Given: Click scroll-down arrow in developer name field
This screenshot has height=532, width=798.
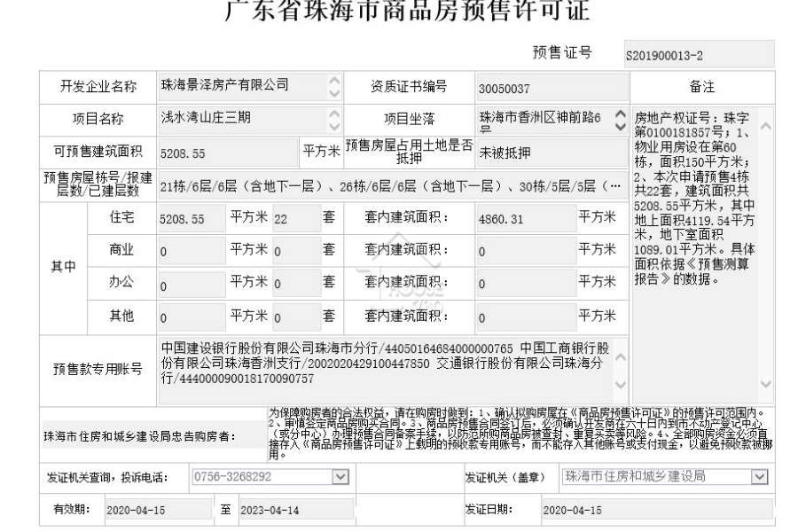Looking at the screenshot, I should coord(334,93).
